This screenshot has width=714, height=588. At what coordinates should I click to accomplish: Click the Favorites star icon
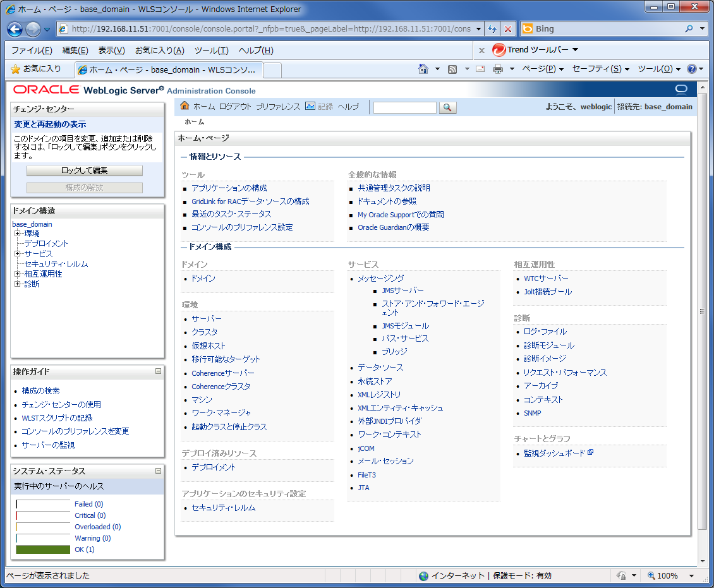[x=15, y=69]
